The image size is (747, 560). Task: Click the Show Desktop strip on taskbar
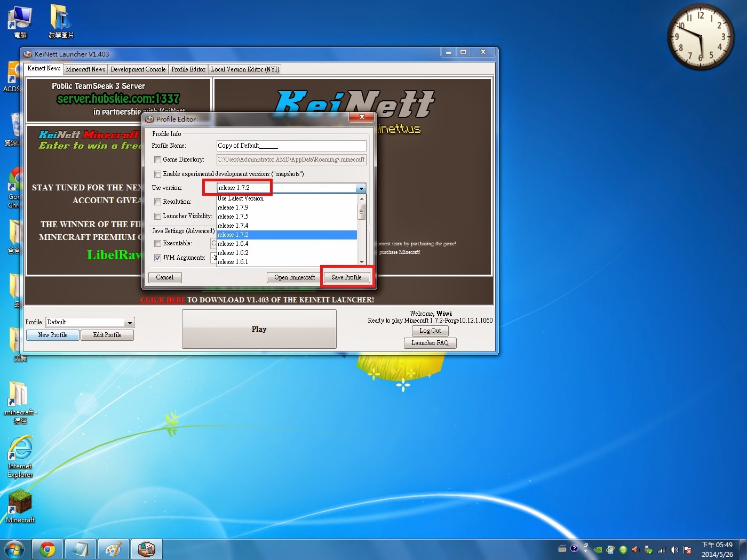(743, 549)
